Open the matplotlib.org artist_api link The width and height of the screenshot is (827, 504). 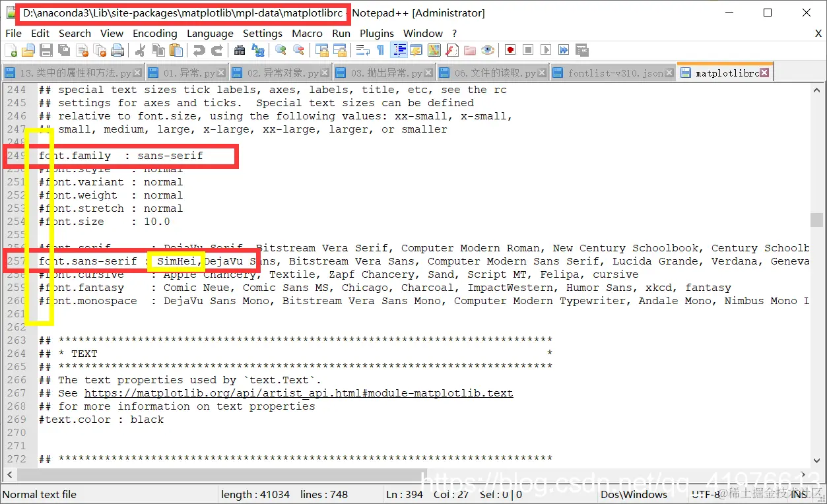pyautogui.click(x=298, y=393)
